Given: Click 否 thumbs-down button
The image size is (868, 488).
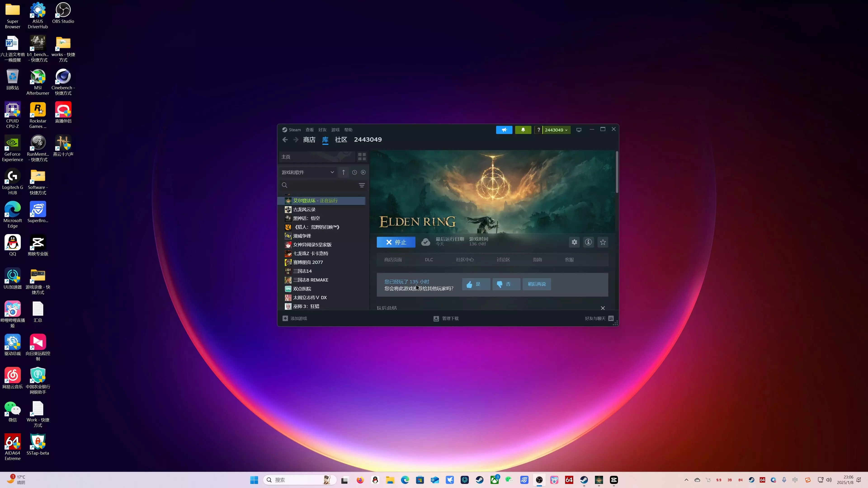Looking at the screenshot, I should click(x=506, y=284).
